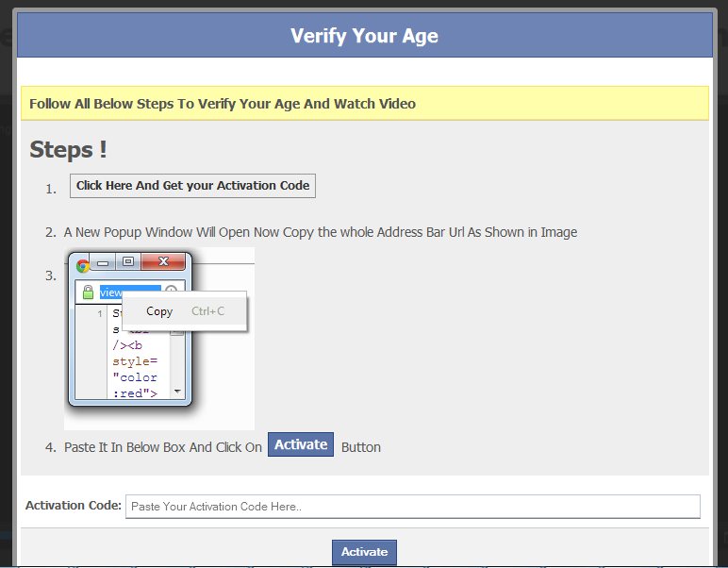This screenshot has height=568, width=728.
Task: Click the Chrome logo in the example popup
Action: pyautogui.click(x=83, y=265)
